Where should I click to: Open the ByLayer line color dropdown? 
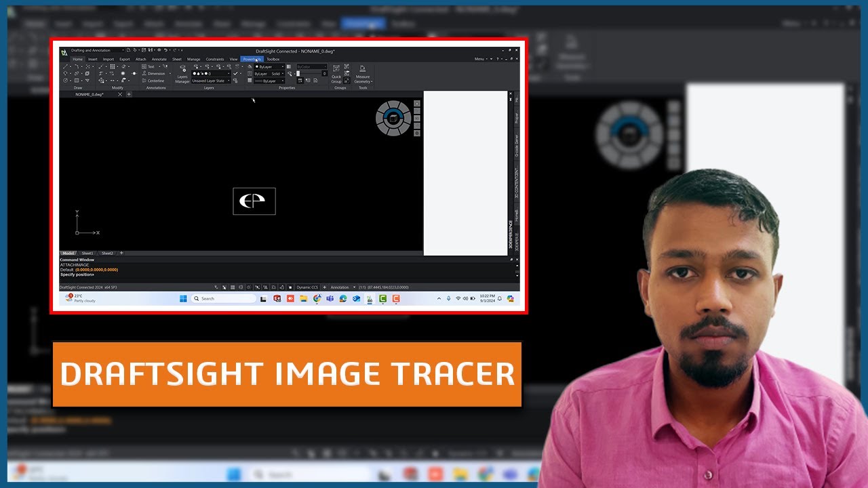click(x=269, y=66)
